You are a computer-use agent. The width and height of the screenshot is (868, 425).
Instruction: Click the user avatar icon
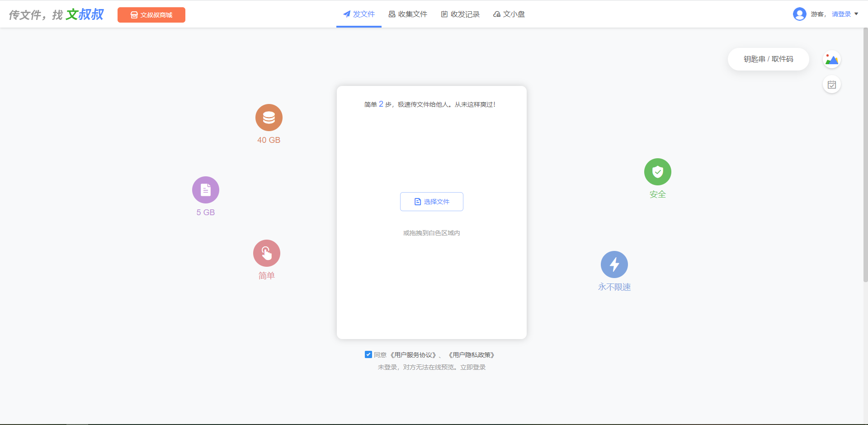click(x=800, y=14)
